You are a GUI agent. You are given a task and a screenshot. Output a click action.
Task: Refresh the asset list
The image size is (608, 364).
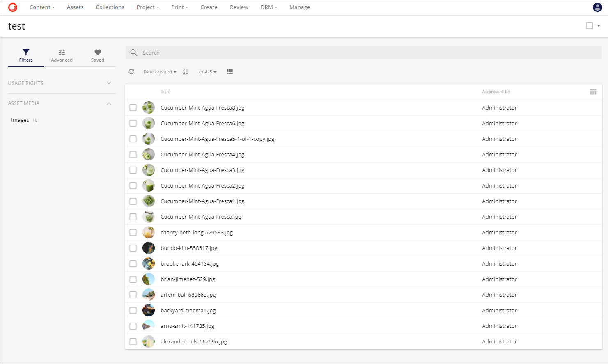131,71
